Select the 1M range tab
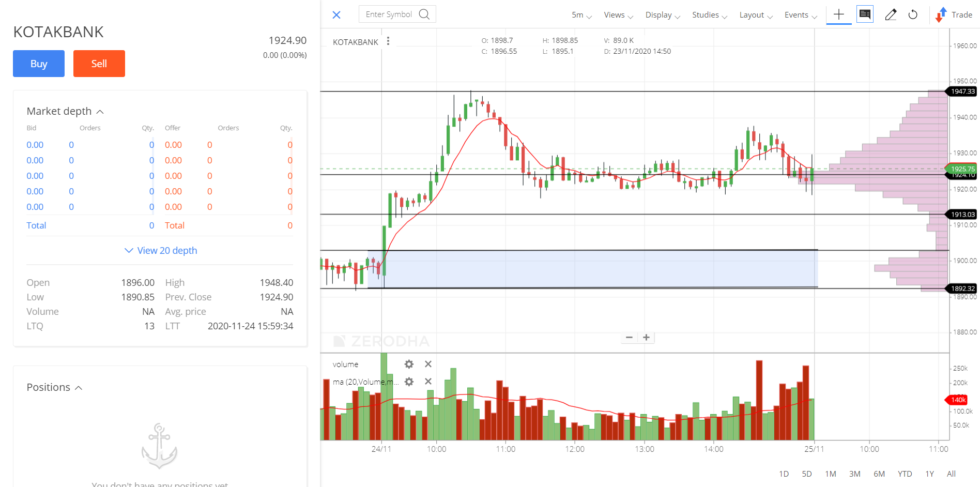980x487 pixels. pyautogui.click(x=831, y=474)
